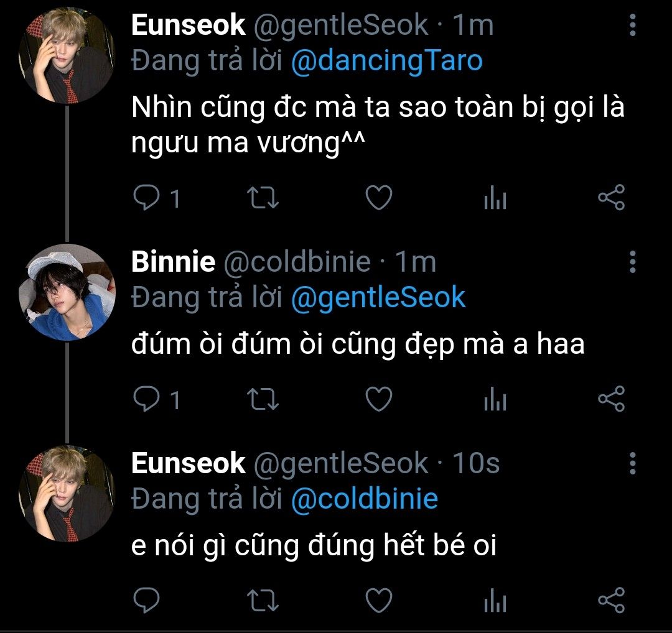Retweet Eunseok's ngưu ma vương tweet

coord(263,198)
